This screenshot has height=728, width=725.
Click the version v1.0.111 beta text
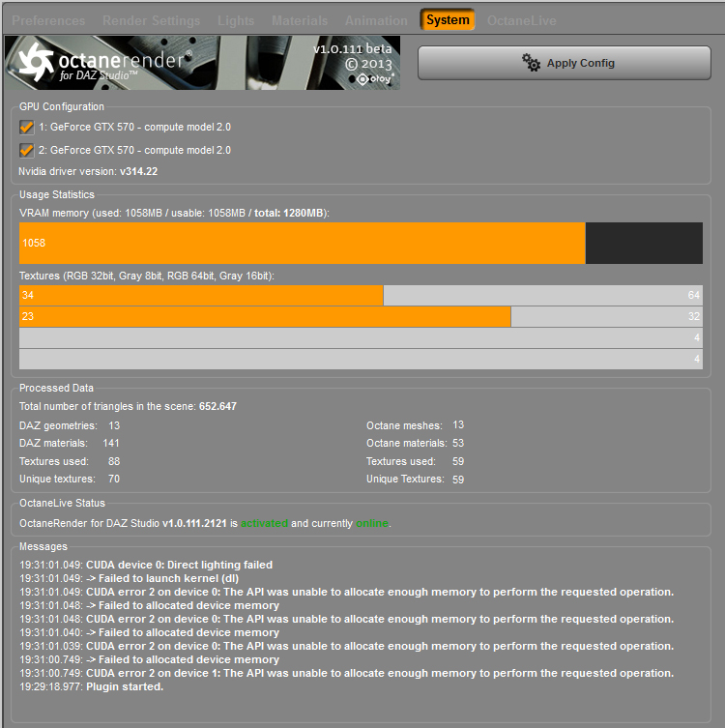click(352, 48)
